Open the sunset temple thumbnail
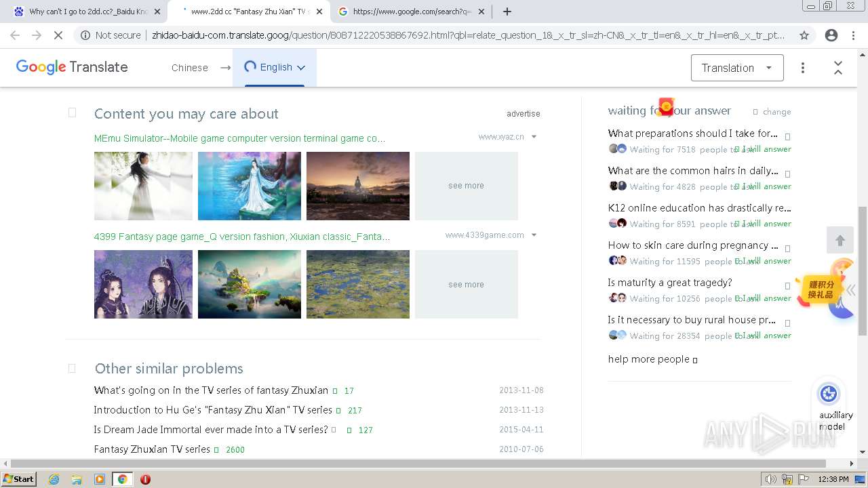This screenshot has width=868, height=488. [358, 186]
